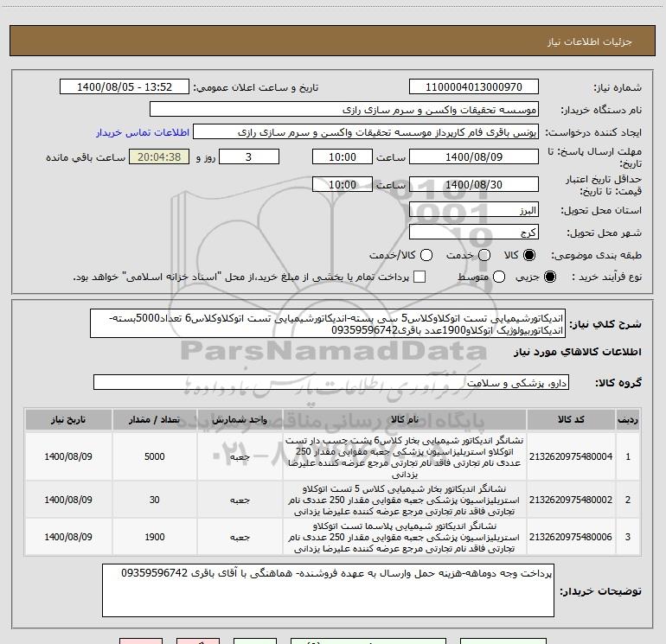Click the section title اطلاعات کالاهای مورد نیاز

[578, 352]
